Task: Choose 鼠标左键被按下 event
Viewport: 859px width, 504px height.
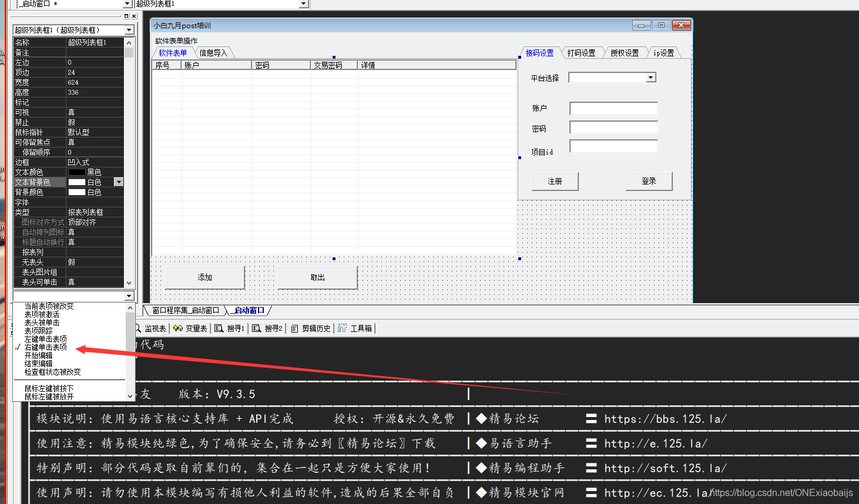Action: click(49, 388)
